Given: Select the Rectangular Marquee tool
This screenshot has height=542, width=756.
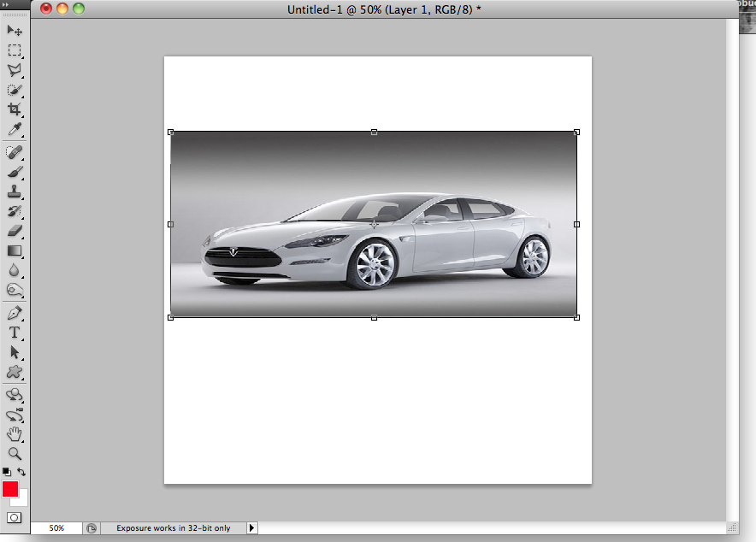Looking at the screenshot, I should (15, 50).
